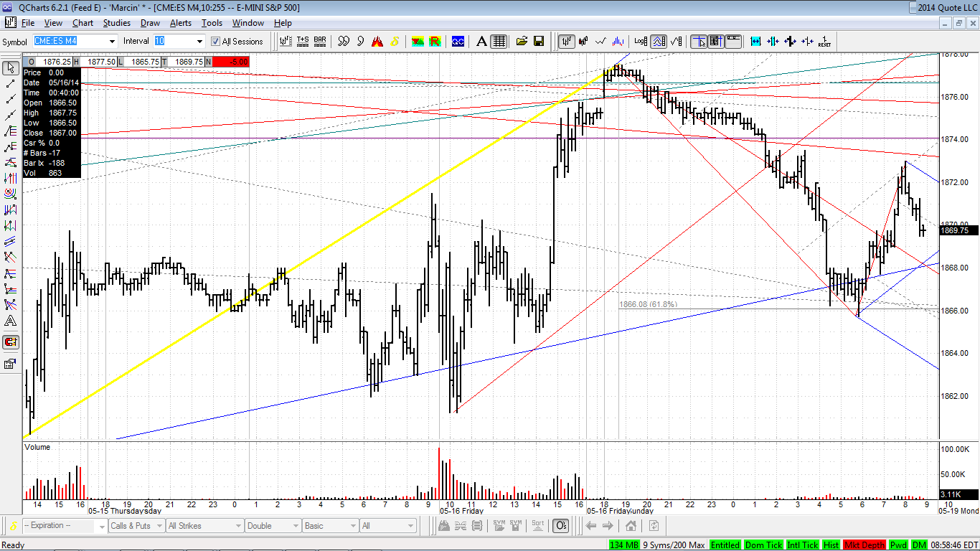
Task: Toggle the Os button in bottom toolbar
Action: [x=561, y=526]
